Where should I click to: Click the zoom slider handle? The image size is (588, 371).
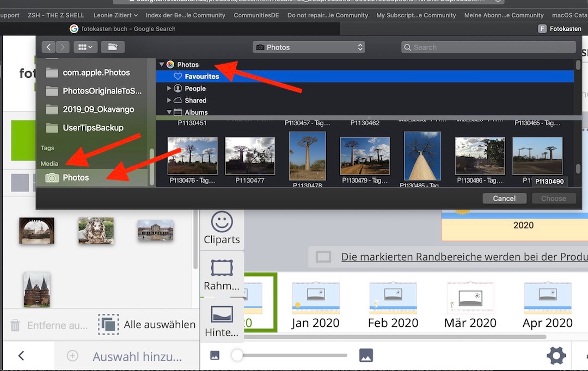tap(237, 356)
